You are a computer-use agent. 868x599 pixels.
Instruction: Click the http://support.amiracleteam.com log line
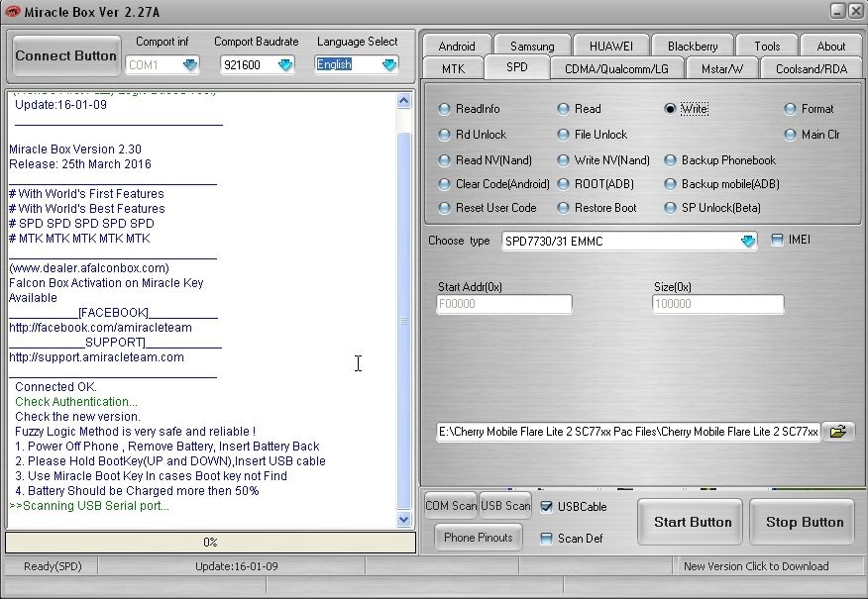click(x=96, y=357)
